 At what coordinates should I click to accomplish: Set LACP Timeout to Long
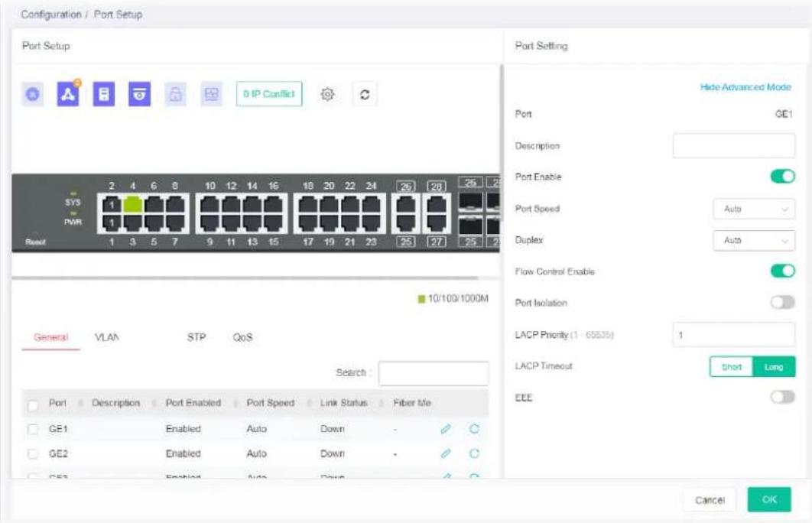[774, 366]
